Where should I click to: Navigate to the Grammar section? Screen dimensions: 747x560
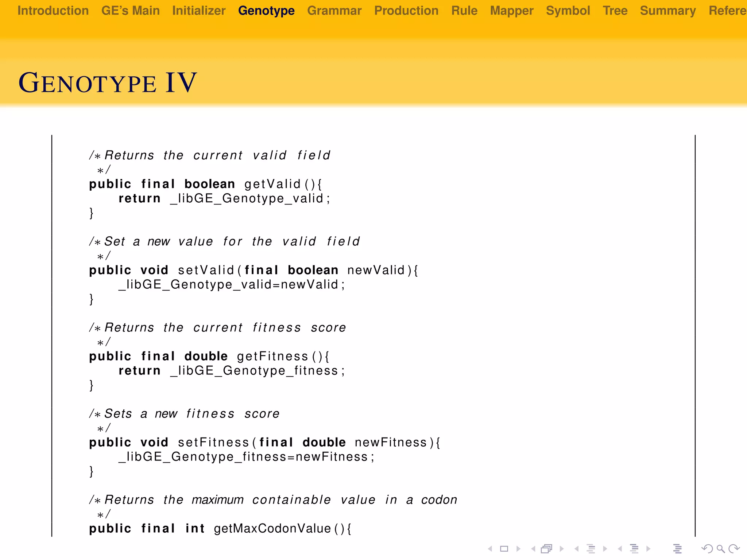(x=334, y=11)
